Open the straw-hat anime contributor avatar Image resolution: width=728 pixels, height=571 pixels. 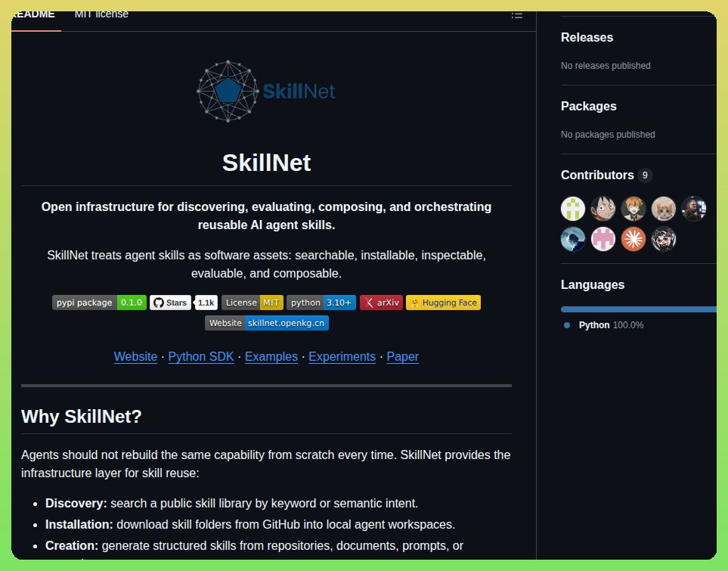(603, 209)
